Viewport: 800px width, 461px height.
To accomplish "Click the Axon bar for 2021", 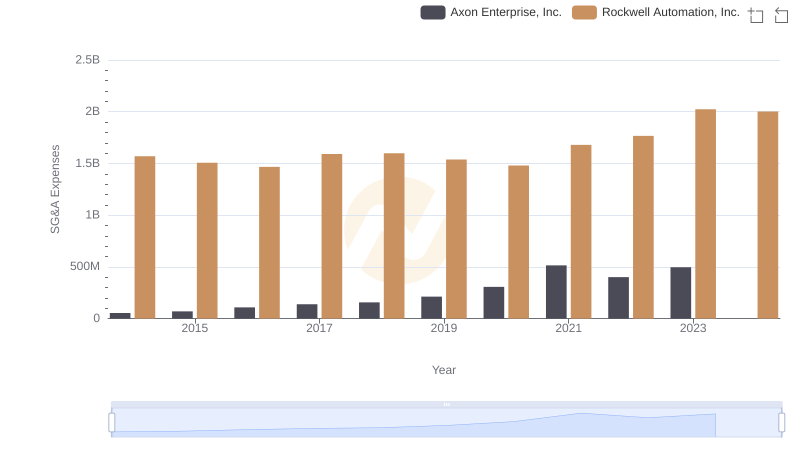I will [556, 292].
